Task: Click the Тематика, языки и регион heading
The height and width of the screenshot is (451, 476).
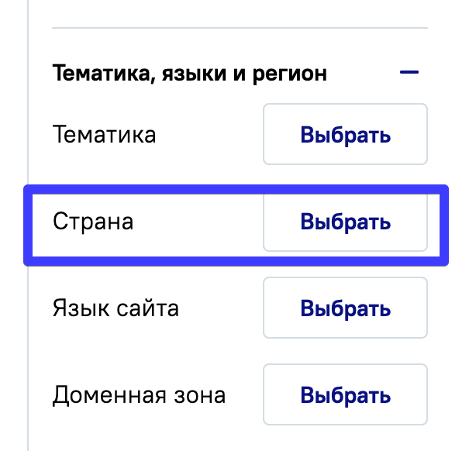Action: [189, 74]
